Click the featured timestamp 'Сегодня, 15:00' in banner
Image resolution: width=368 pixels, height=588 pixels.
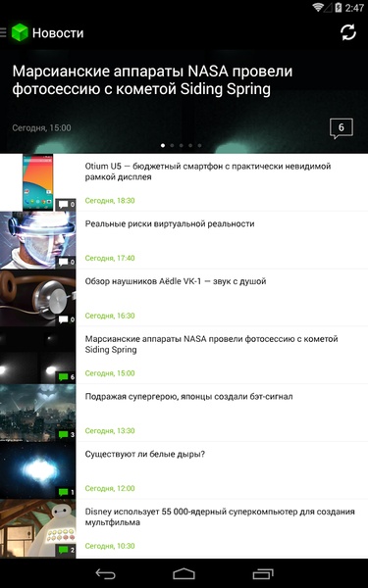(41, 127)
